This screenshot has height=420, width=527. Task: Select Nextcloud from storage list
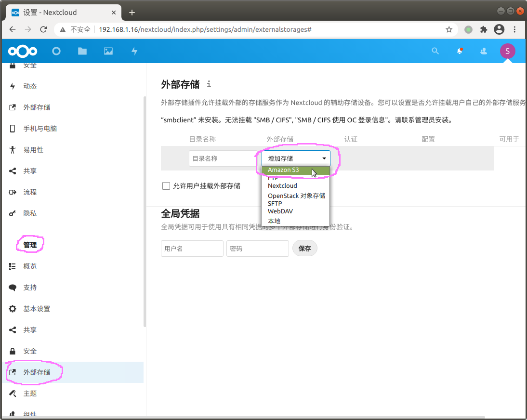[295, 186]
